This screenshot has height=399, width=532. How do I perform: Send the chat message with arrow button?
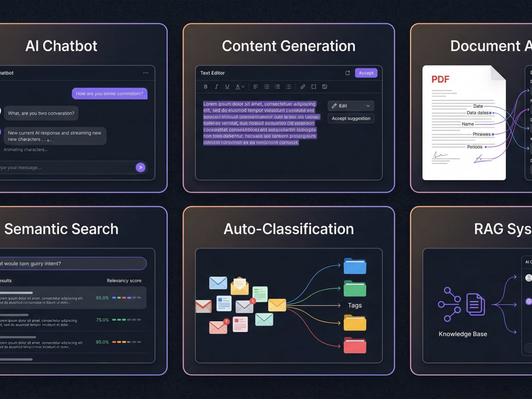[x=140, y=167]
